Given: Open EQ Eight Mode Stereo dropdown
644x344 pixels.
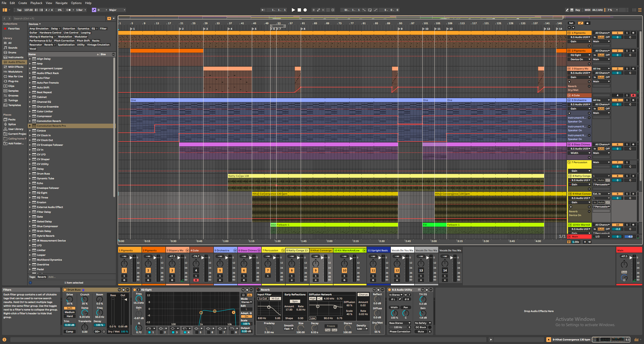Looking at the screenshot, I should [x=246, y=302].
